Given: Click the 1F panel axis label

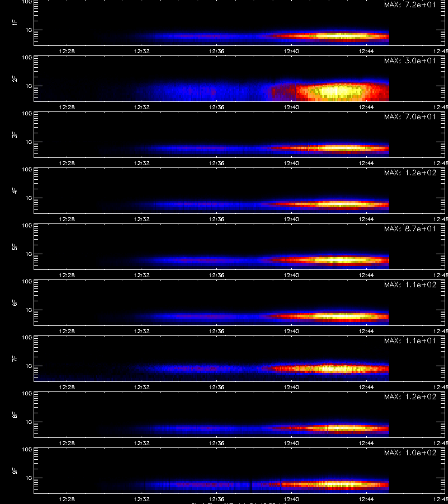Looking at the screenshot, I should tap(15, 22).
